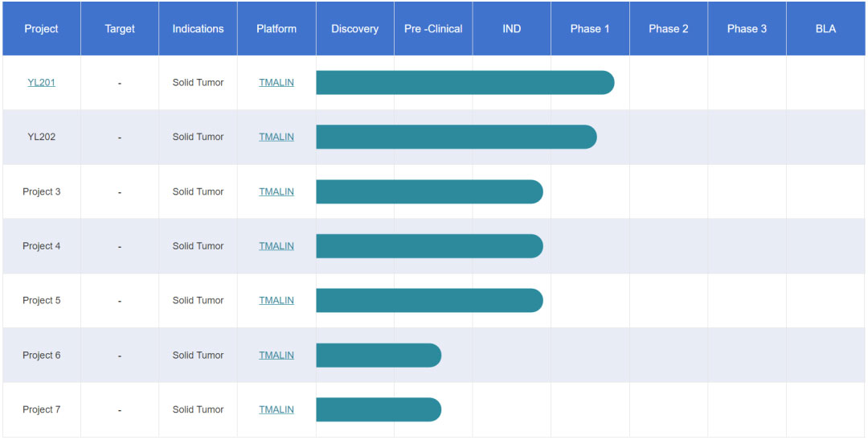Click the TMALIN link in YL201 row
This screenshot has width=868, height=440.
(x=276, y=83)
